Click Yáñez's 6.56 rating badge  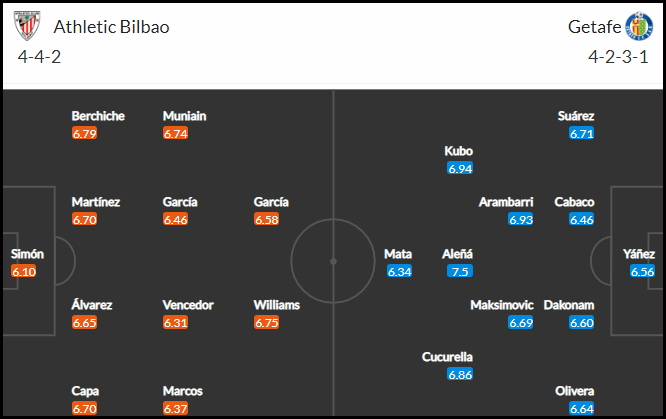pos(642,272)
